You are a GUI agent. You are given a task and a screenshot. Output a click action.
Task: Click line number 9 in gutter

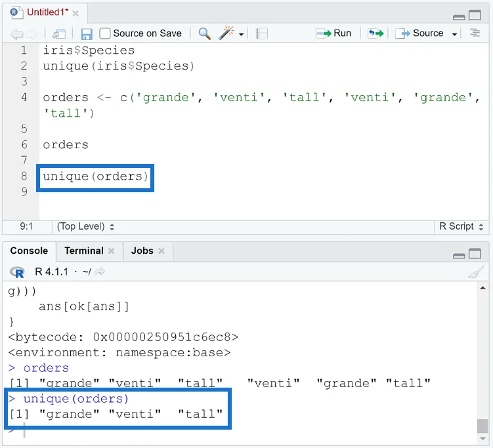click(24, 192)
